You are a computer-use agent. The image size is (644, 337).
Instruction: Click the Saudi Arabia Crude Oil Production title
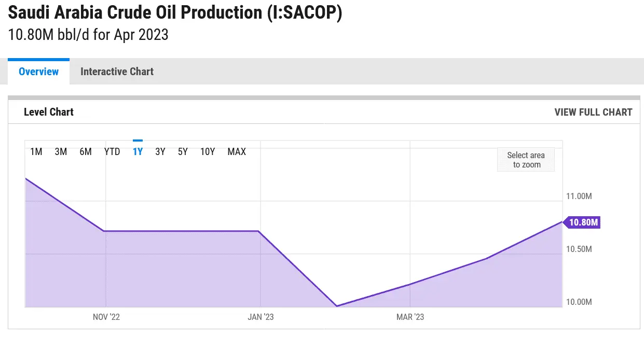(x=175, y=12)
